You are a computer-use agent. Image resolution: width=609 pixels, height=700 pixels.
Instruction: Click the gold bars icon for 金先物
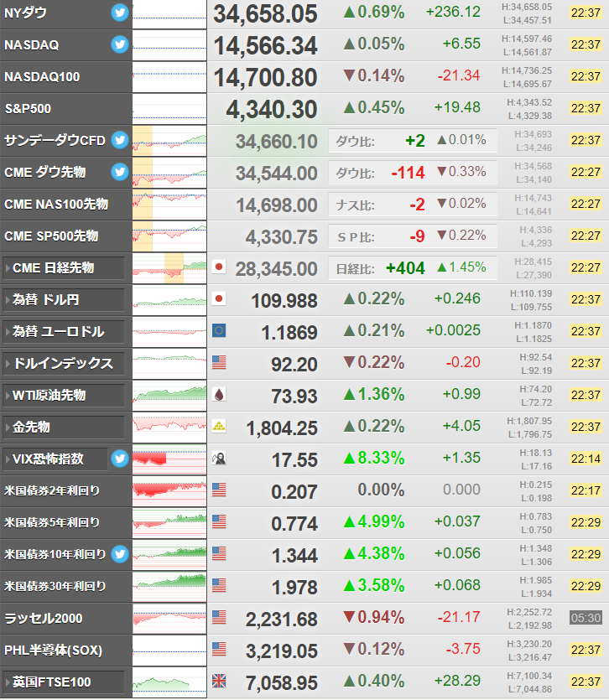click(x=219, y=426)
